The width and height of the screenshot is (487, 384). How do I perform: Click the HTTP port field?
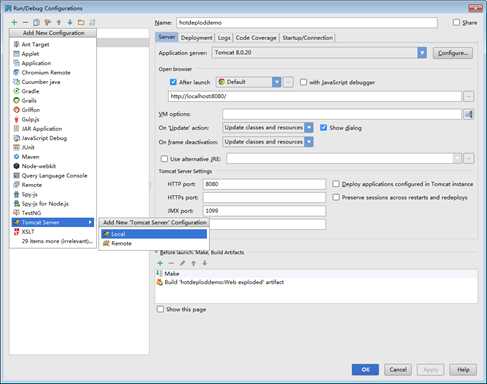[x=264, y=184]
